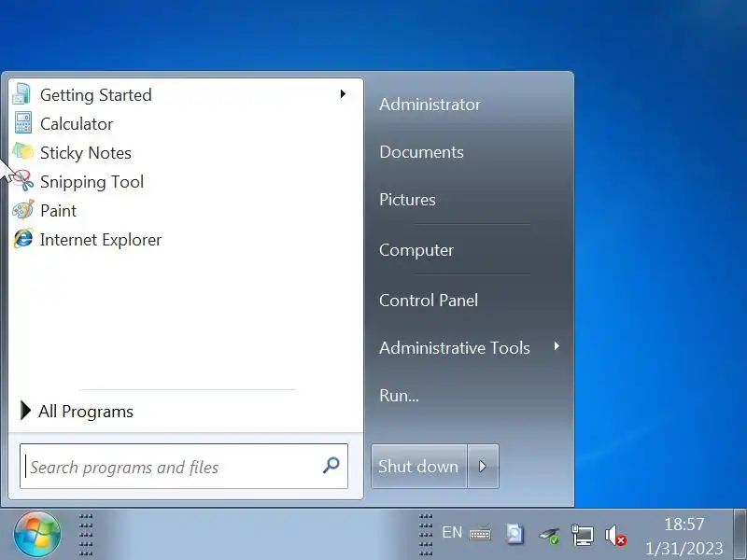Screen dimensions: 747x560
Task: Click the Windows Start orb
Action: 37,534
